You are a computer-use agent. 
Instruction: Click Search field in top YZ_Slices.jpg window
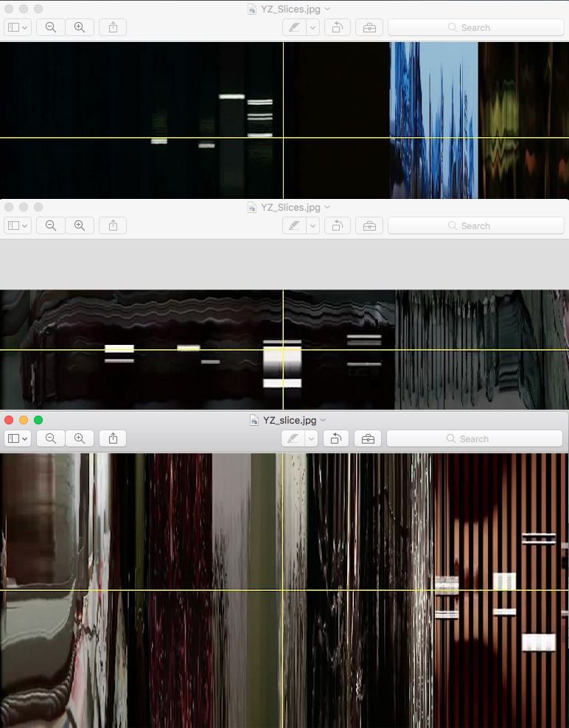(475, 27)
